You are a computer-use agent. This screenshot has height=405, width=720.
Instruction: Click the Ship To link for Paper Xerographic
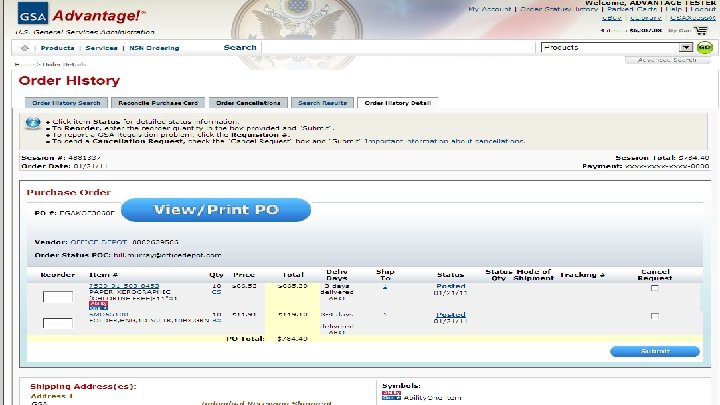385,287
